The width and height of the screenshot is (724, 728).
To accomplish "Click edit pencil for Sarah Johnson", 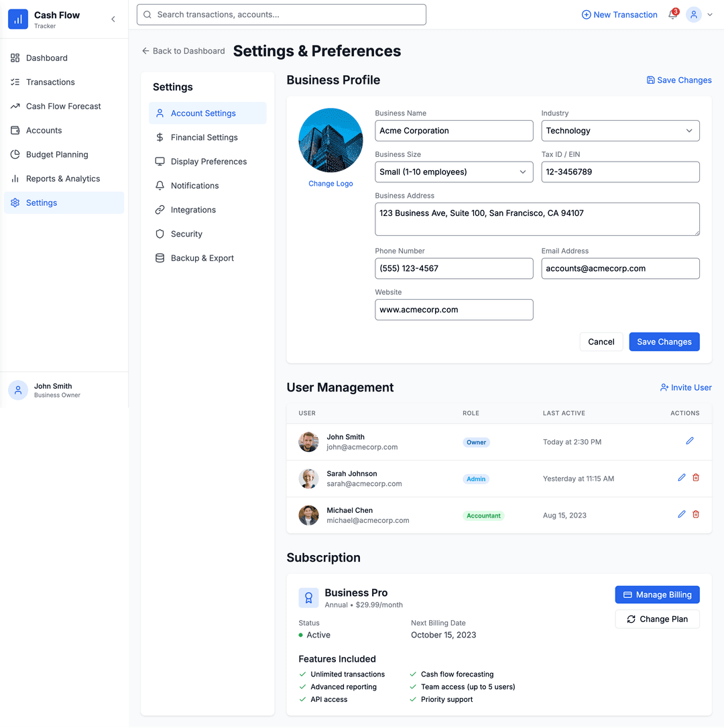I will pos(682,477).
